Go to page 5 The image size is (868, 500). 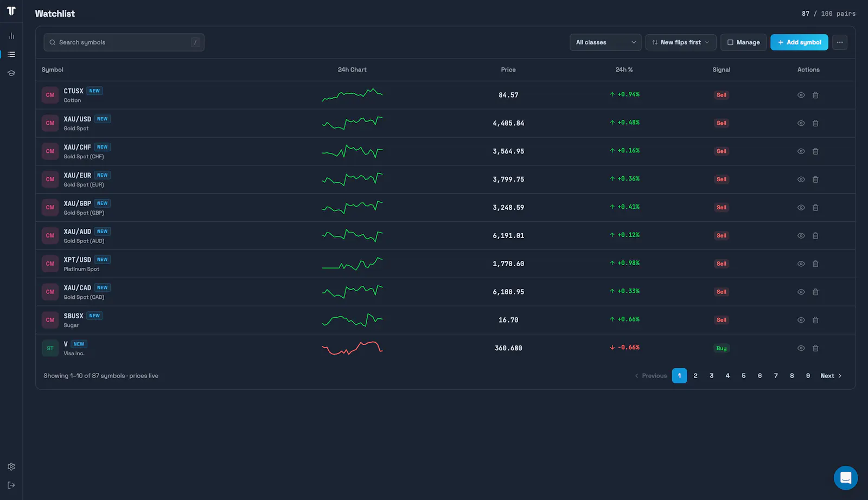(744, 376)
